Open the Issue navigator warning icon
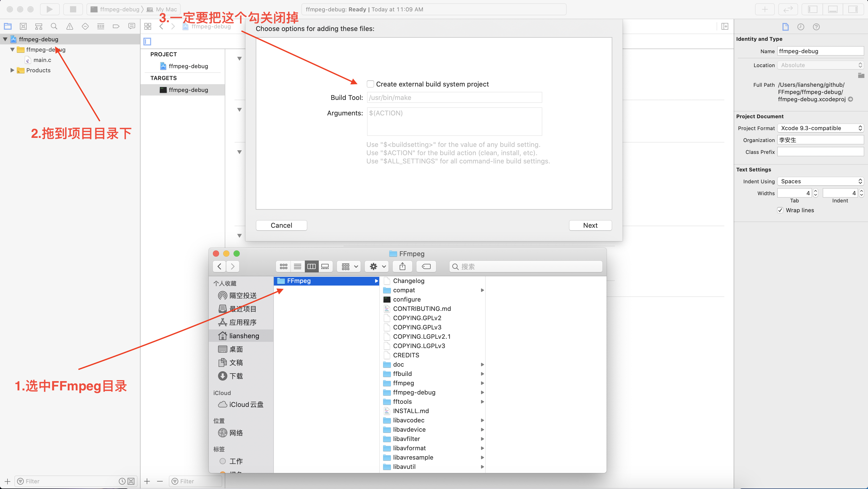Screen dimensions: 868x489 [x=69, y=26]
